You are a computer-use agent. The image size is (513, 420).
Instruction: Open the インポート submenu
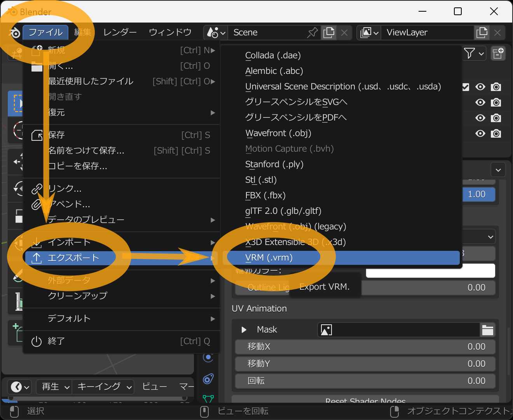pos(122,243)
